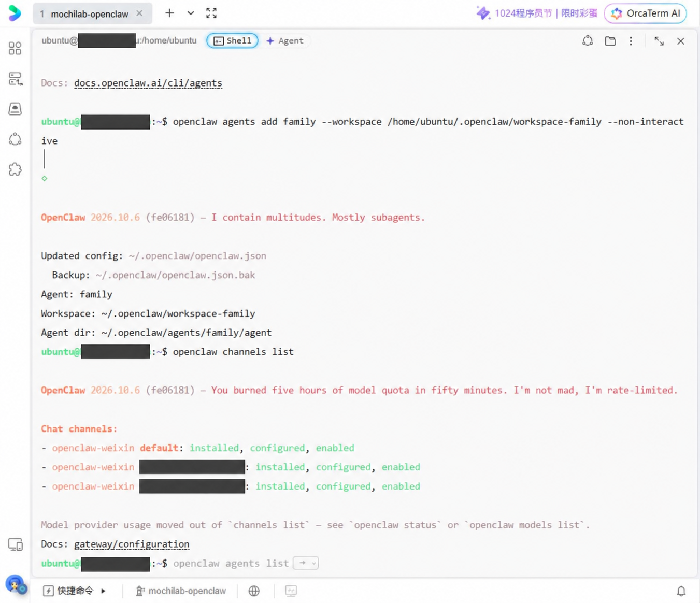The width and height of the screenshot is (700, 603).
Task: Click the '/home/ubuntu' path in the terminal header
Action: [x=169, y=40]
